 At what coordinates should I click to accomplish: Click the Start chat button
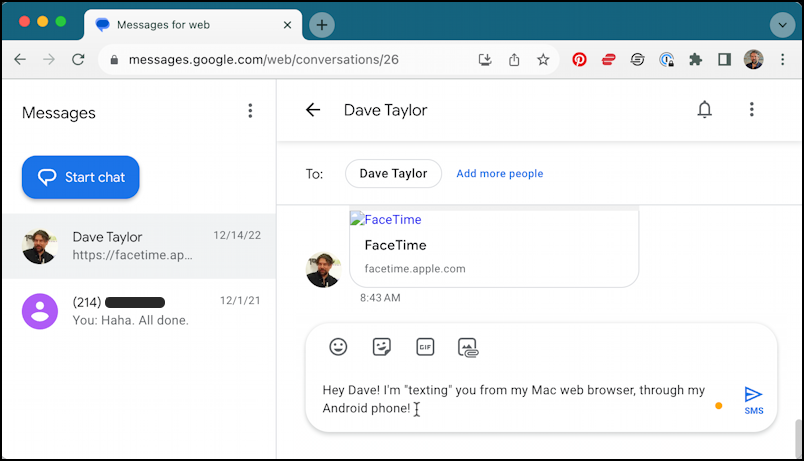pyautogui.click(x=81, y=177)
